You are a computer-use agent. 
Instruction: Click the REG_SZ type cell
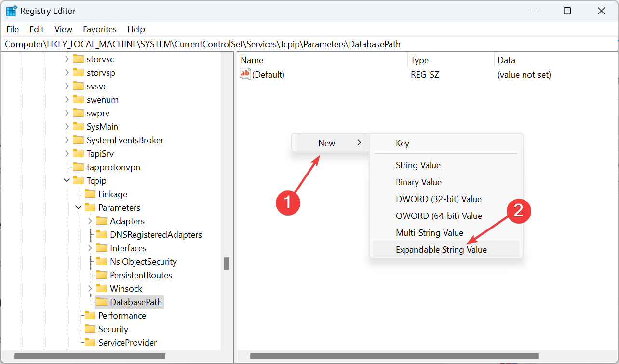pos(425,75)
